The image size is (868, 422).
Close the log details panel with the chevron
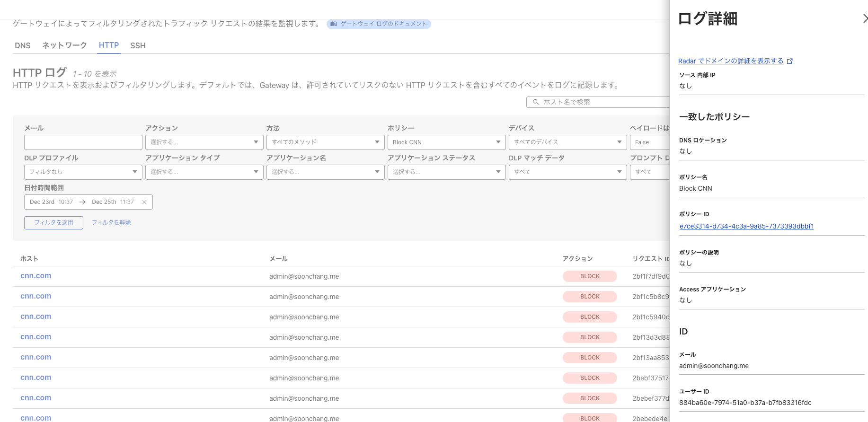coord(865,18)
